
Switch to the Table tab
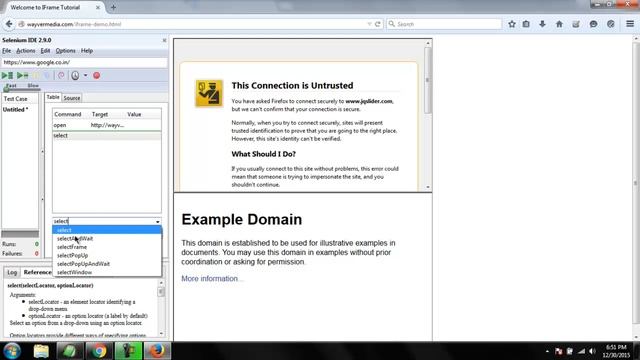53,97
